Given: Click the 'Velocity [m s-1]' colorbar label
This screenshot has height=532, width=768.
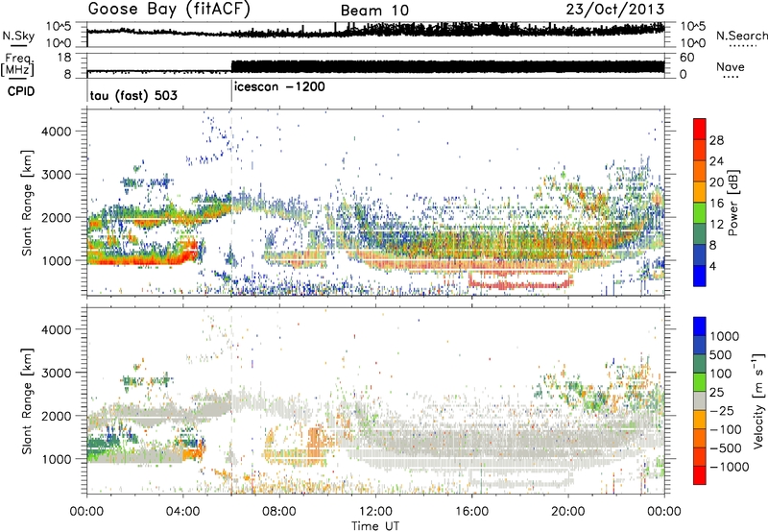Looking at the screenshot, I should (758, 400).
